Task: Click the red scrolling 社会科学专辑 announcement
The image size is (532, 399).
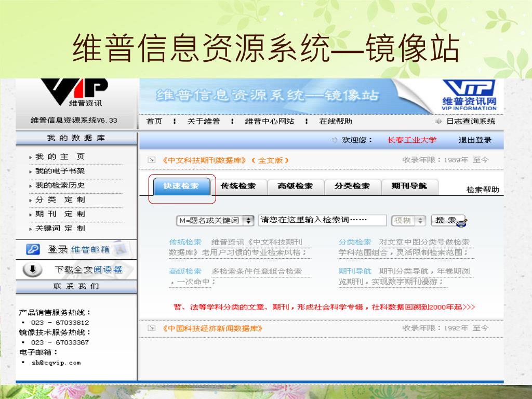Action: [x=324, y=307]
